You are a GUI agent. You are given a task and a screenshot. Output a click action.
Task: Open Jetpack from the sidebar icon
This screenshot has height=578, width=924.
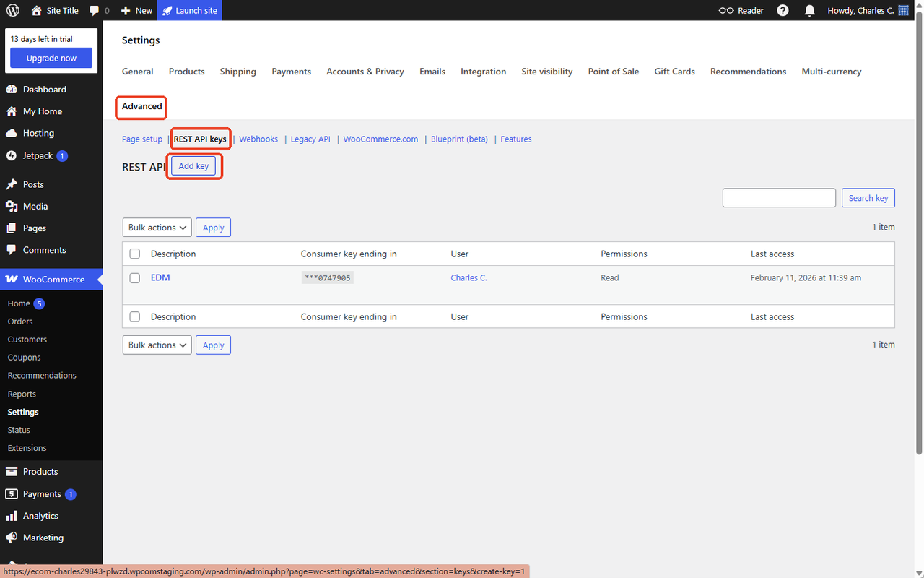12,155
